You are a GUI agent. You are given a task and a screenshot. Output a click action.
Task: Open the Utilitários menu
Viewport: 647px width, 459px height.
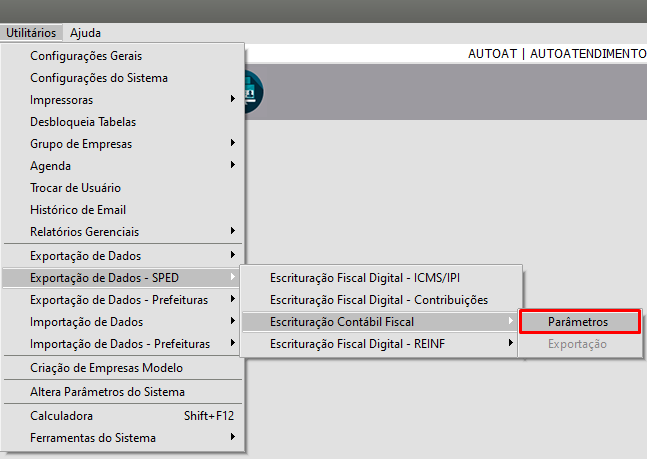click(x=30, y=33)
